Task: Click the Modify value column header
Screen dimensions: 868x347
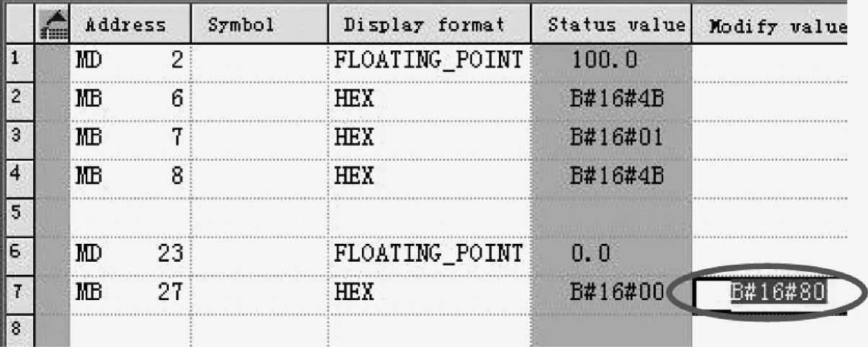Action: (x=779, y=25)
